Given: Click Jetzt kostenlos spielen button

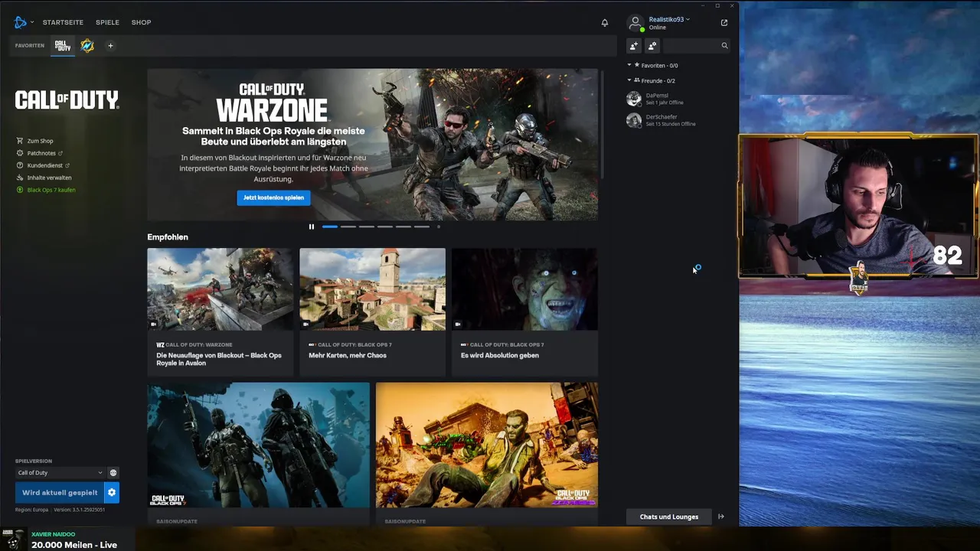Looking at the screenshot, I should tap(273, 197).
